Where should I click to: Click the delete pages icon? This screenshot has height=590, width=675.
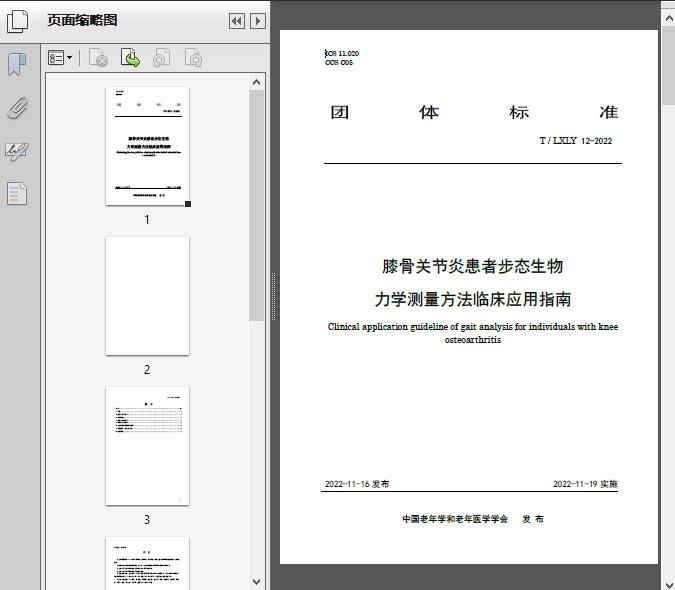pos(98,58)
